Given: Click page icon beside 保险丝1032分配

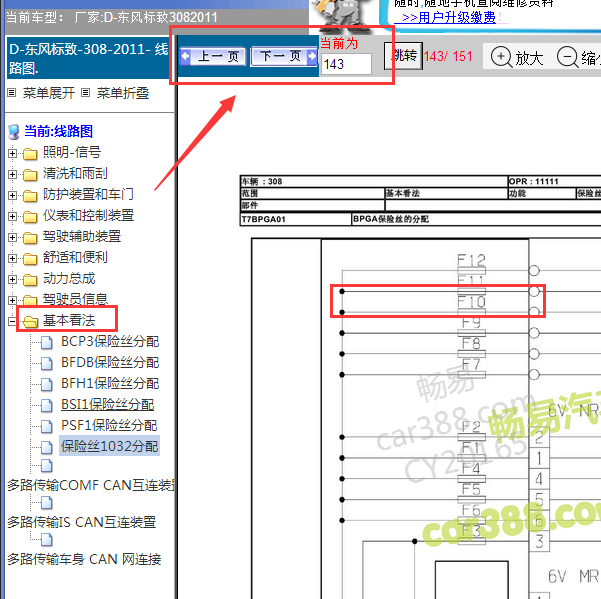Looking at the screenshot, I should click(47, 447).
